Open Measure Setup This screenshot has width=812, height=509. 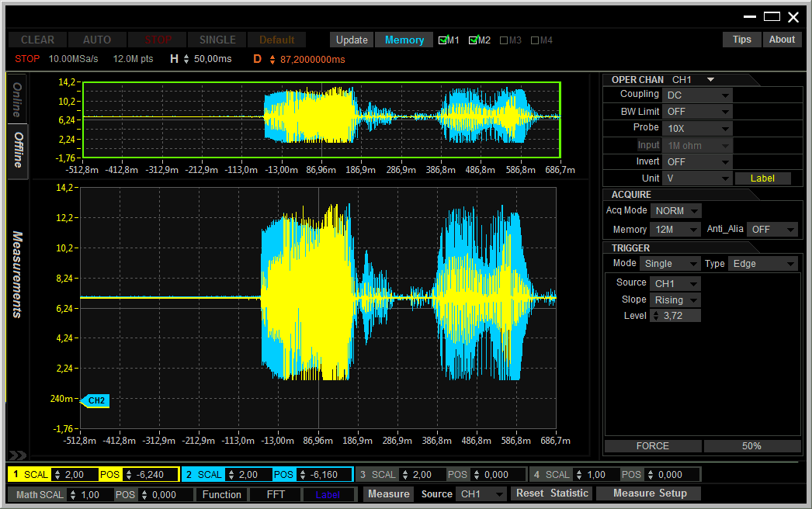point(650,493)
